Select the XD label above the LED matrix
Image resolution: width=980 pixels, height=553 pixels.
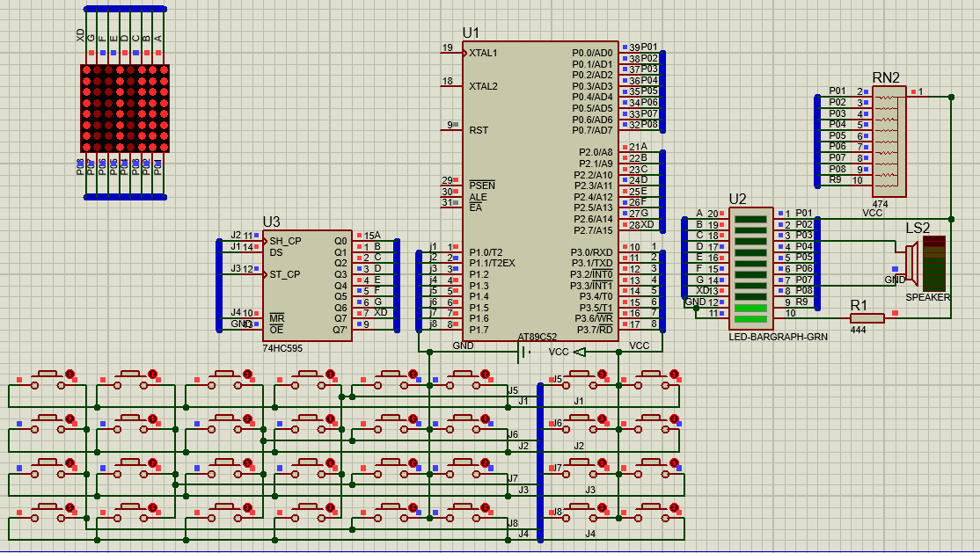pyautogui.click(x=80, y=35)
